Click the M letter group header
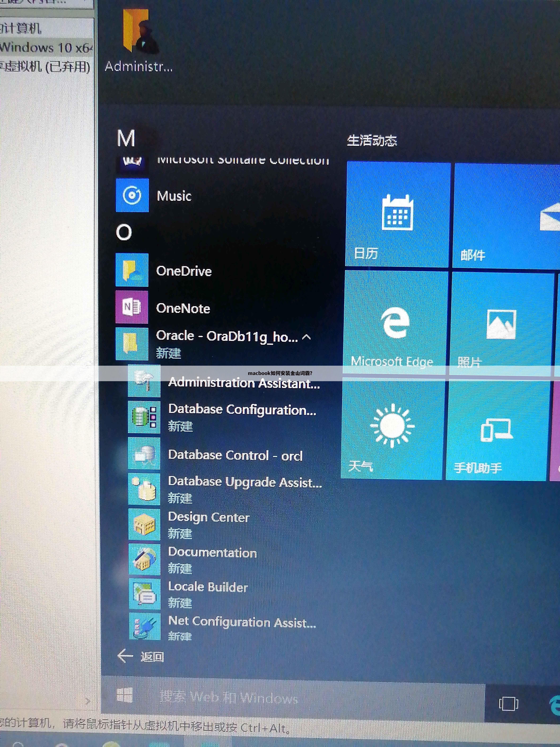Screen dimensions: 560x747 coord(126,138)
